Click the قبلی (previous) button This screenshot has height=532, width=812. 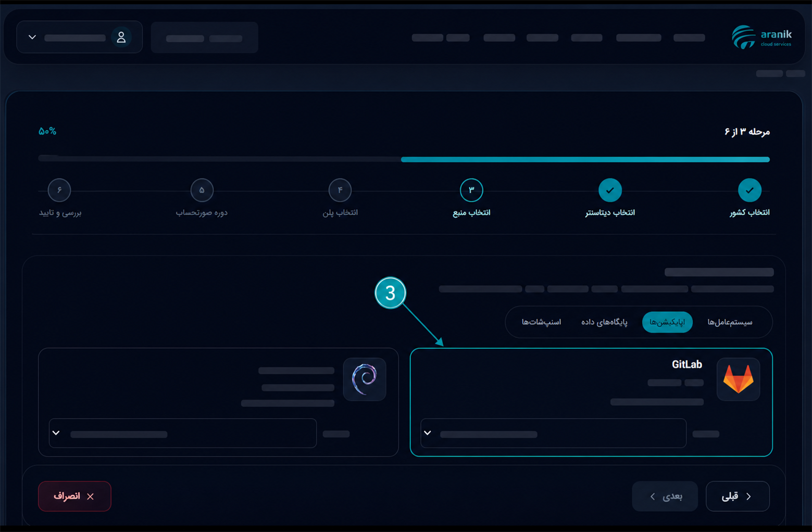(738, 496)
